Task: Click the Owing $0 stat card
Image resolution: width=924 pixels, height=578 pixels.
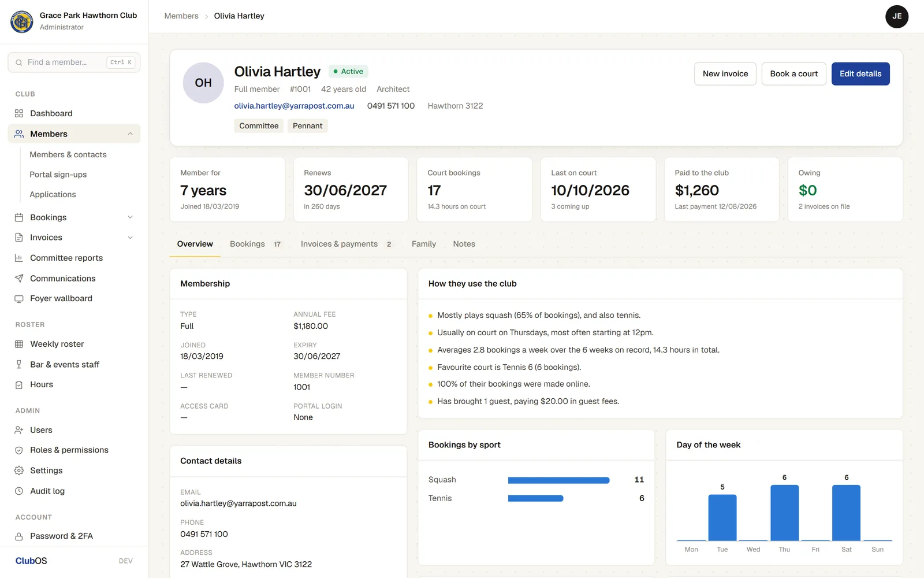Action: pyautogui.click(x=845, y=190)
